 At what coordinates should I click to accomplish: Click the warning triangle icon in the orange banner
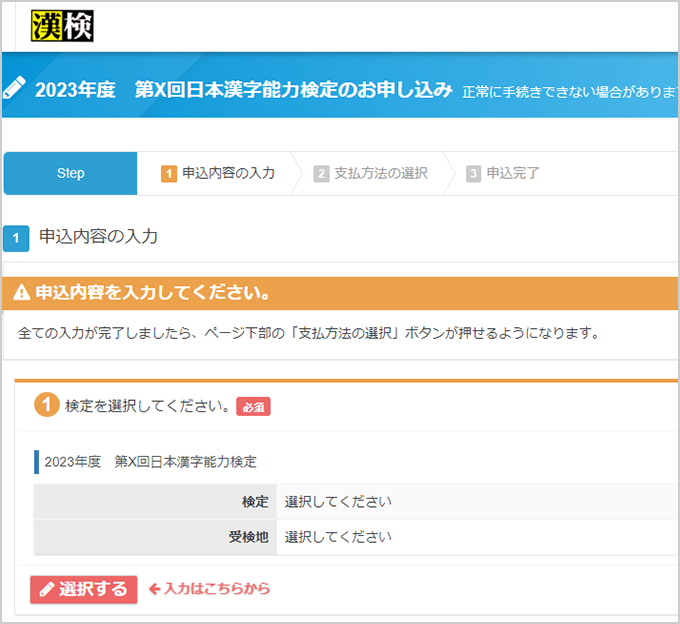[x=22, y=293]
